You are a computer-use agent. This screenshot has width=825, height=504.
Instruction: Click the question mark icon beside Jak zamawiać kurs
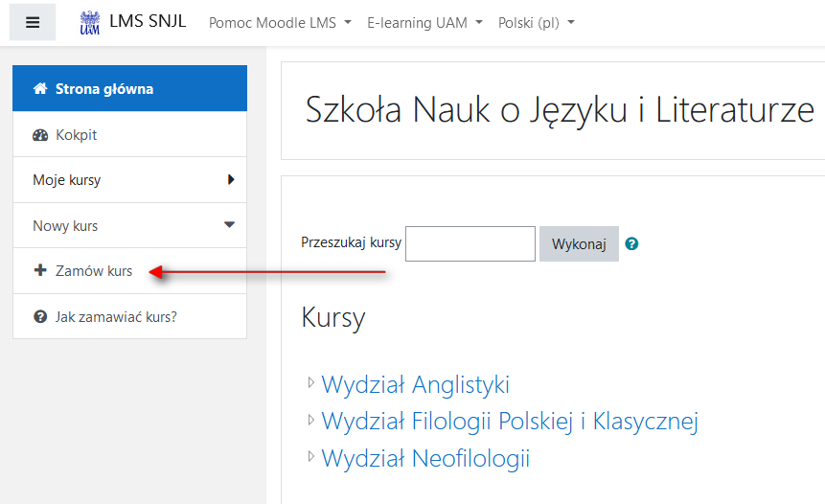[40, 317]
